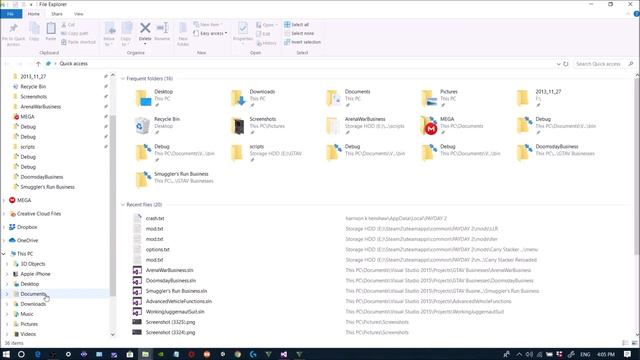Click the Help question mark icon
This screenshot has width=640, height=360.
coord(636,14)
